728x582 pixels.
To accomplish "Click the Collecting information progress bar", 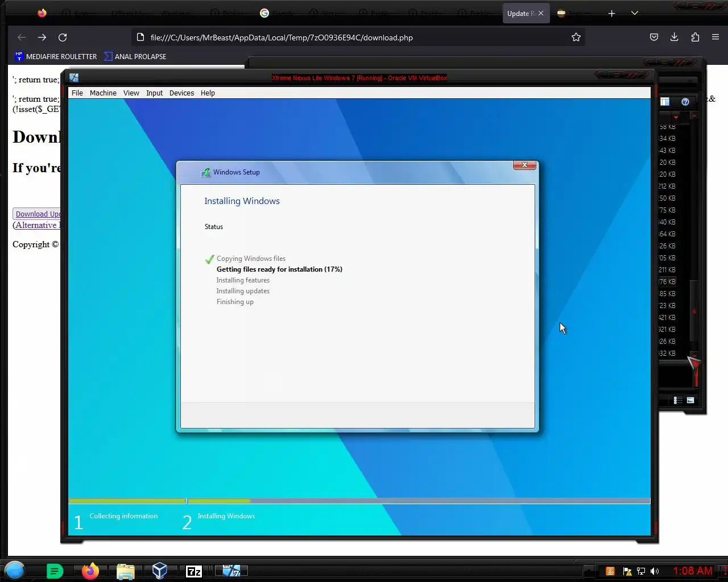I will click(x=127, y=501).
